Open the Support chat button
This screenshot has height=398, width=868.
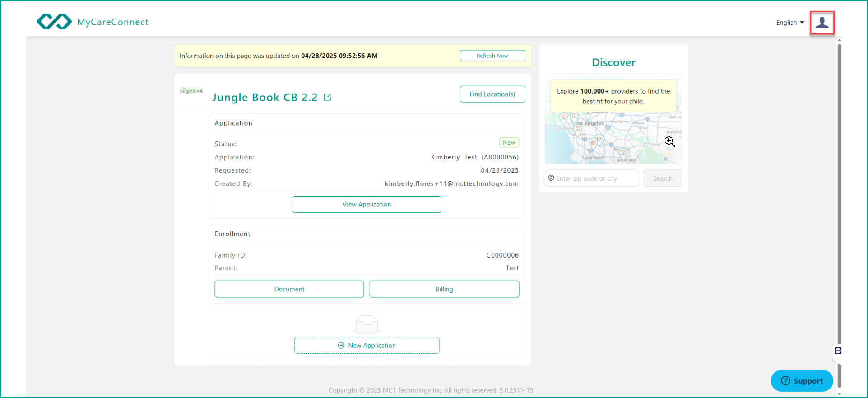(802, 381)
